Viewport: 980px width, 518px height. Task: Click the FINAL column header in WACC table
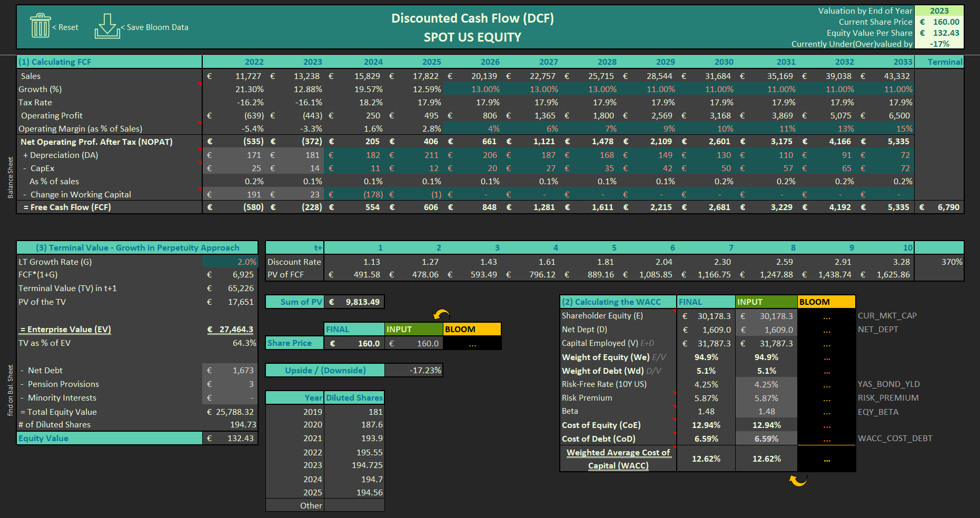point(706,302)
